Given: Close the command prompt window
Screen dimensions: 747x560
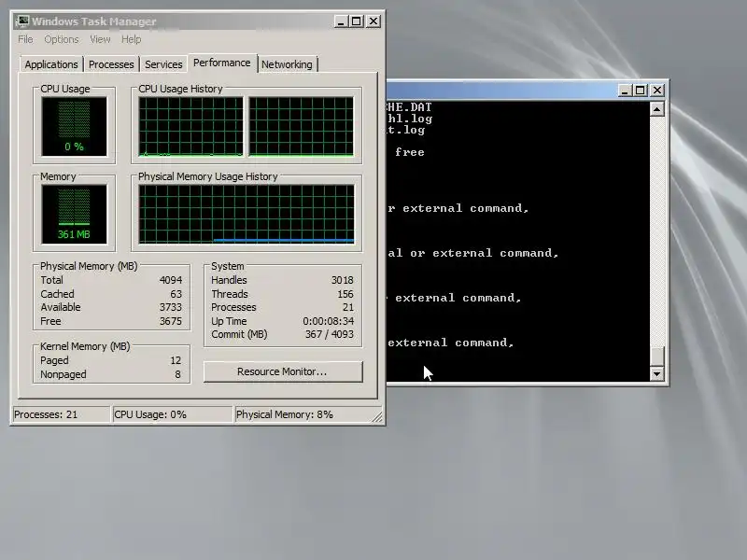Looking at the screenshot, I should coord(657,90).
